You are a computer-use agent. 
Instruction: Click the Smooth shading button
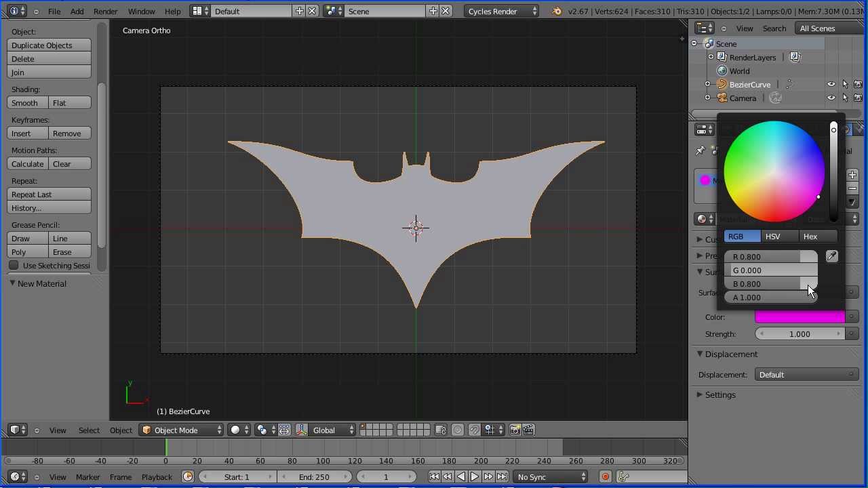pyautogui.click(x=25, y=103)
